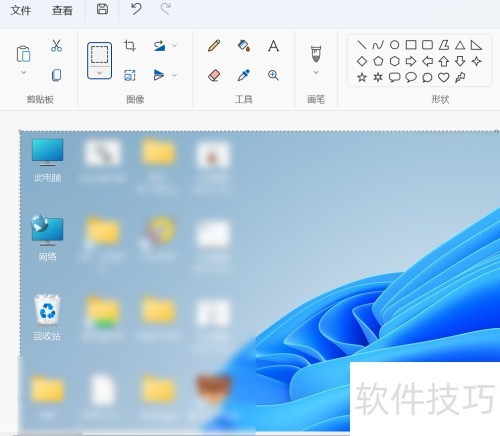Select the Text tool
500x436 pixels.
(273, 46)
